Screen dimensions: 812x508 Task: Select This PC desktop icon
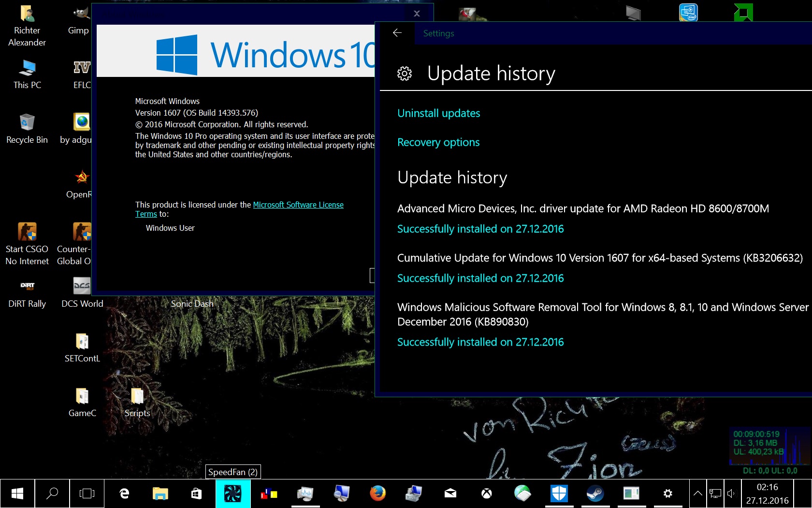[x=27, y=74]
